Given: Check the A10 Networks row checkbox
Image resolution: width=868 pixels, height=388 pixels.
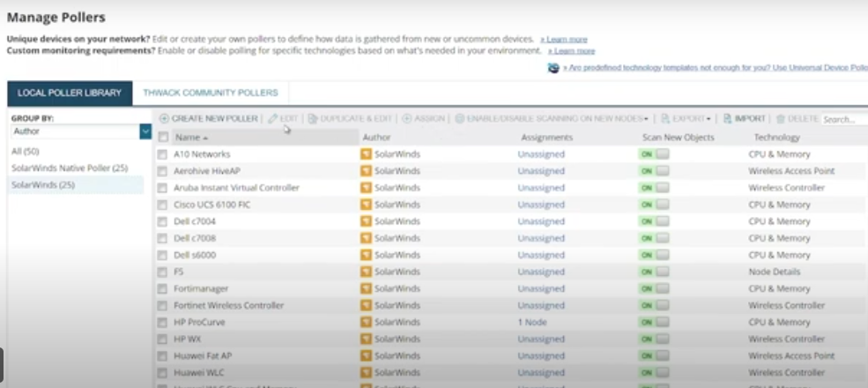Looking at the screenshot, I should point(161,154).
